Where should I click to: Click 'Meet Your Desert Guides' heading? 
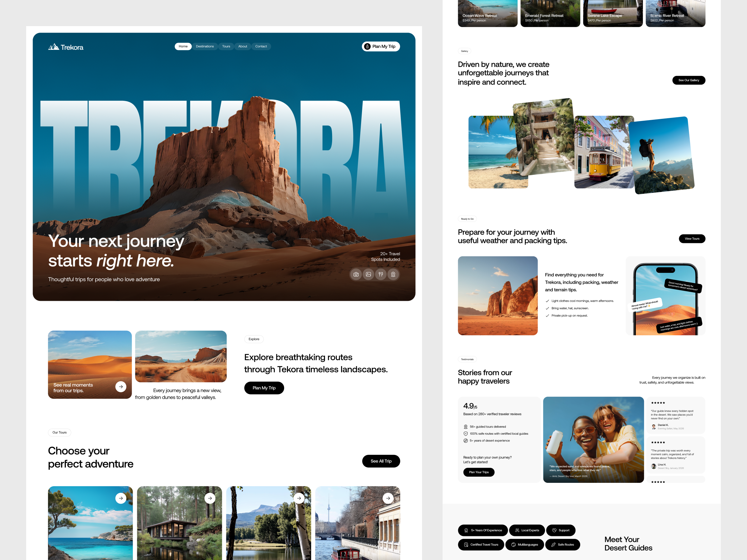pyautogui.click(x=628, y=544)
